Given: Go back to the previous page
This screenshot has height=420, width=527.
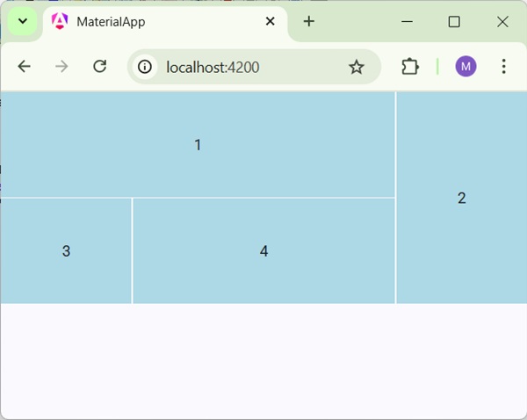Looking at the screenshot, I should [x=25, y=67].
